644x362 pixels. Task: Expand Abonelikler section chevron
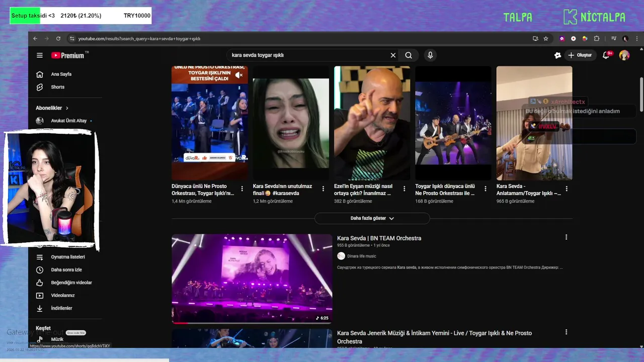pyautogui.click(x=67, y=108)
